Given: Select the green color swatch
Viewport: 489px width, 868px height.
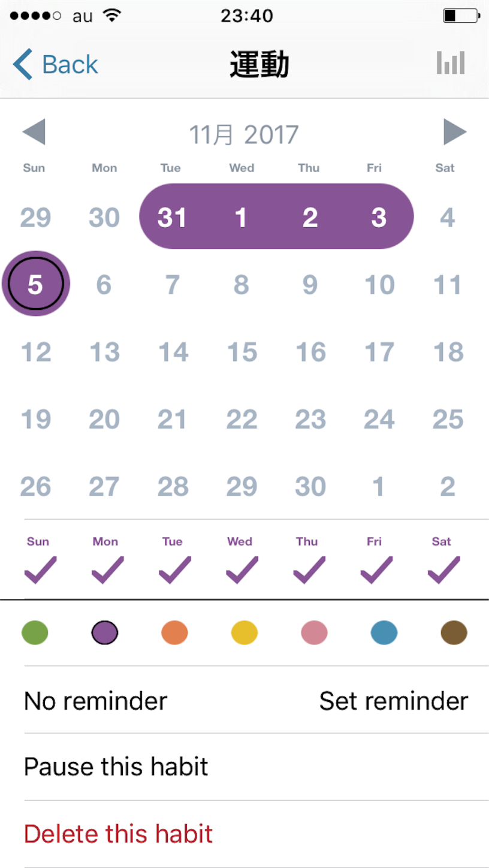Looking at the screenshot, I should click(x=35, y=632).
